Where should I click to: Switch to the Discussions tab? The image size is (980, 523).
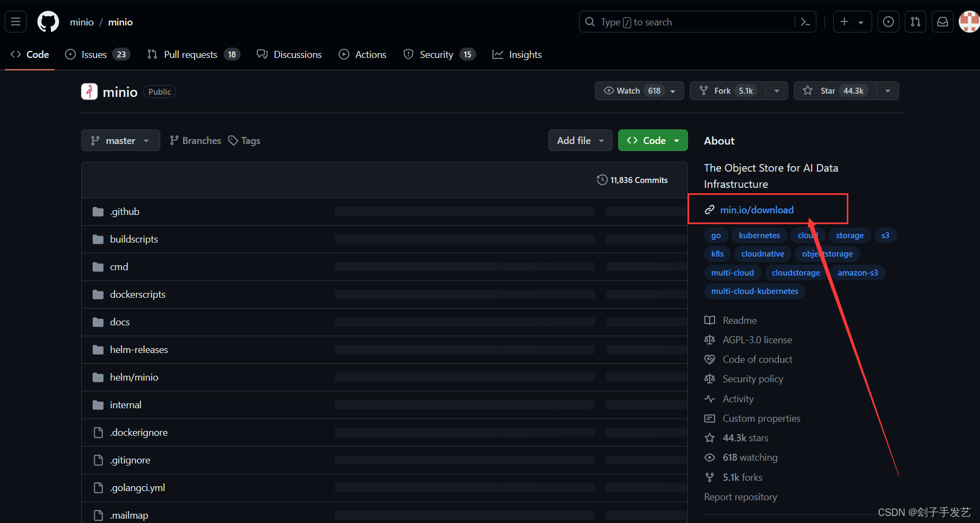289,54
